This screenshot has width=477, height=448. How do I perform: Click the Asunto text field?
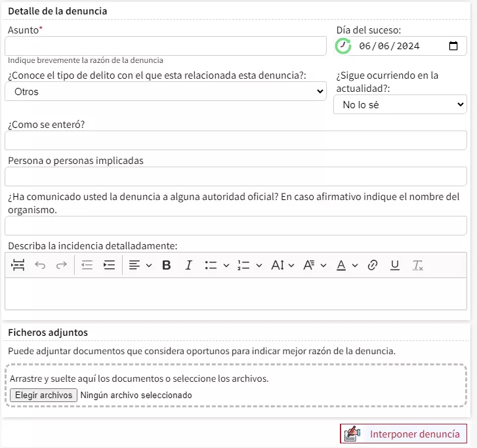[x=165, y=46]
